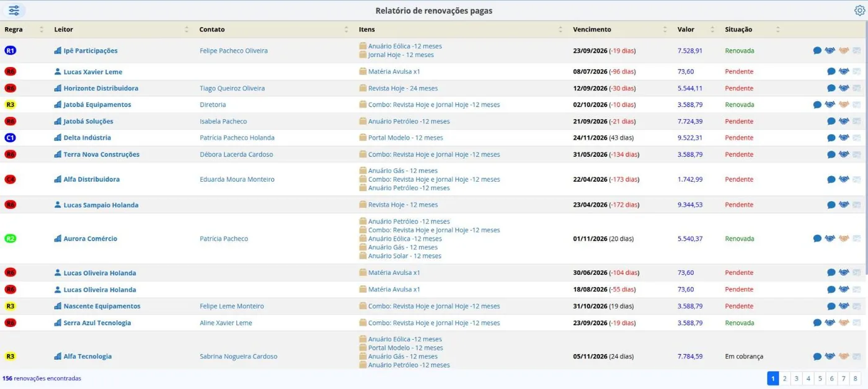Click blue handshake icon in Ipê Participações row

point(830,51)
